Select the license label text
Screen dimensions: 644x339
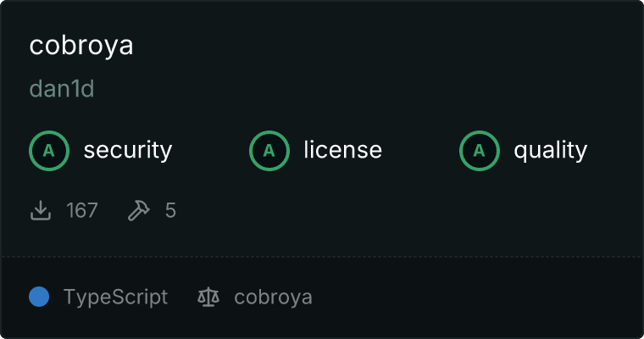(343, 150)
